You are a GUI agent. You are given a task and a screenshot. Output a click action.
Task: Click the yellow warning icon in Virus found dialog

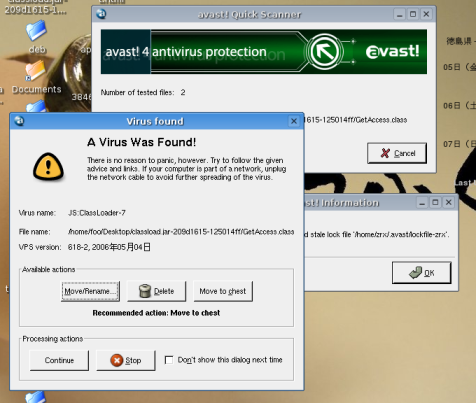[x=48, y=167]
